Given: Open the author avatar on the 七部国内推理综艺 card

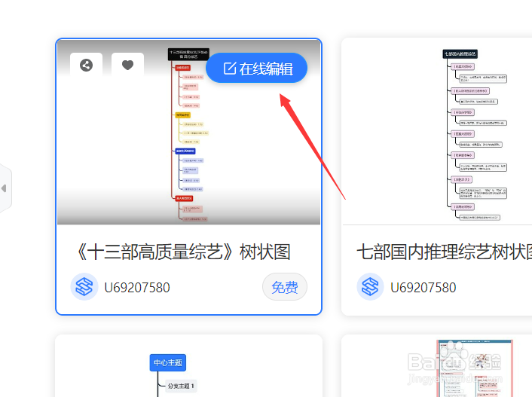Looking at the screenshot, I should (370, 287).
